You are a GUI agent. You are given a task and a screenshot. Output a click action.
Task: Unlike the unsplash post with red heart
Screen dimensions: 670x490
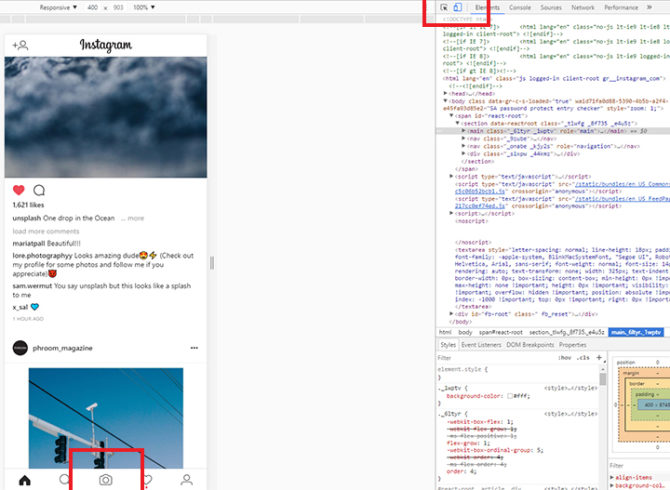point(19,190)
